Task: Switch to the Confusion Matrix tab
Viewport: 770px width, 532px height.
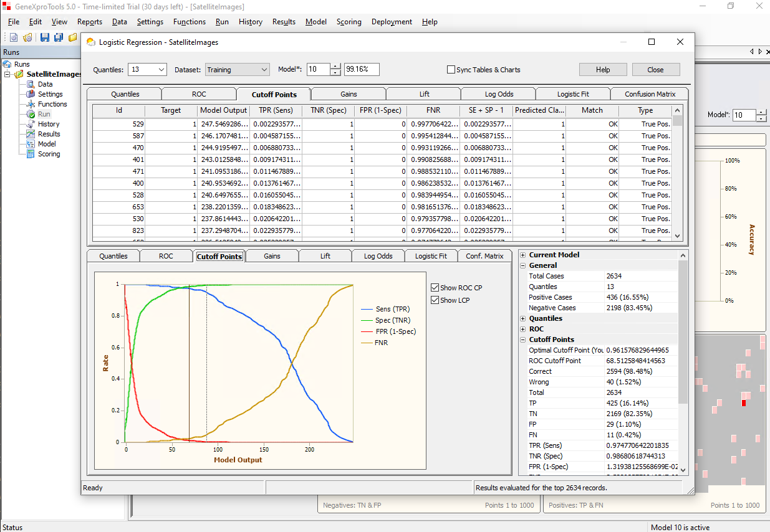Action: tap(650, 94)
